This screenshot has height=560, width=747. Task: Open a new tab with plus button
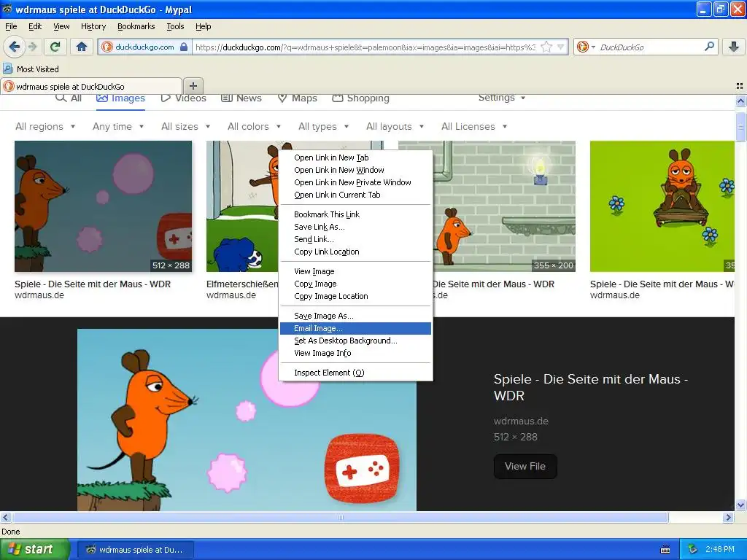[193, 86]
